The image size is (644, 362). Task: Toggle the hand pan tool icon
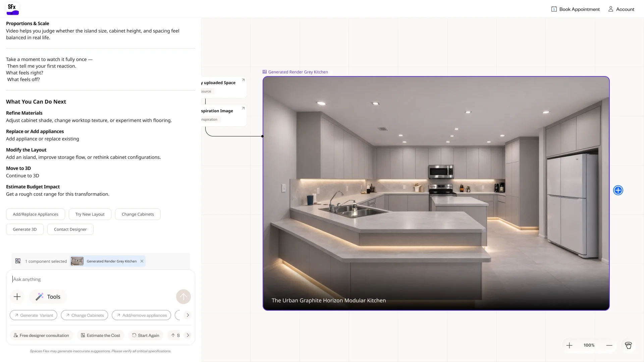[x=628, y=345]
